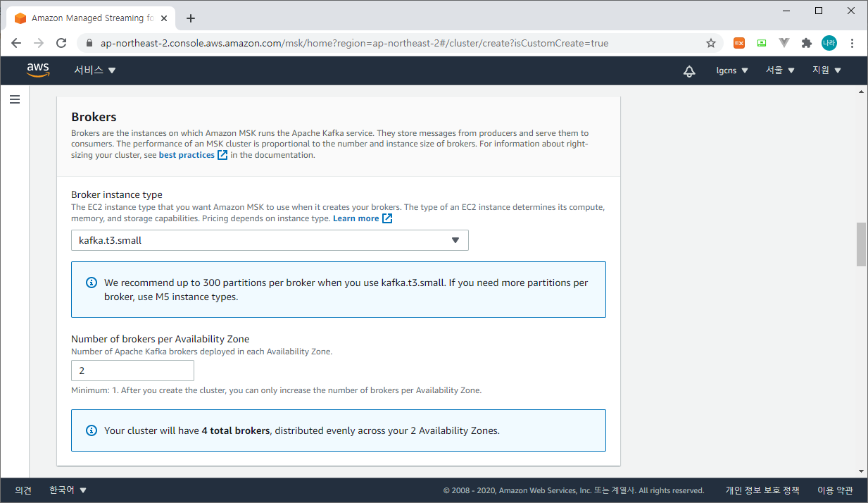Reload the page with the refresh icon
The height and width of the screenshot is (503, 868).
(61, 43)
